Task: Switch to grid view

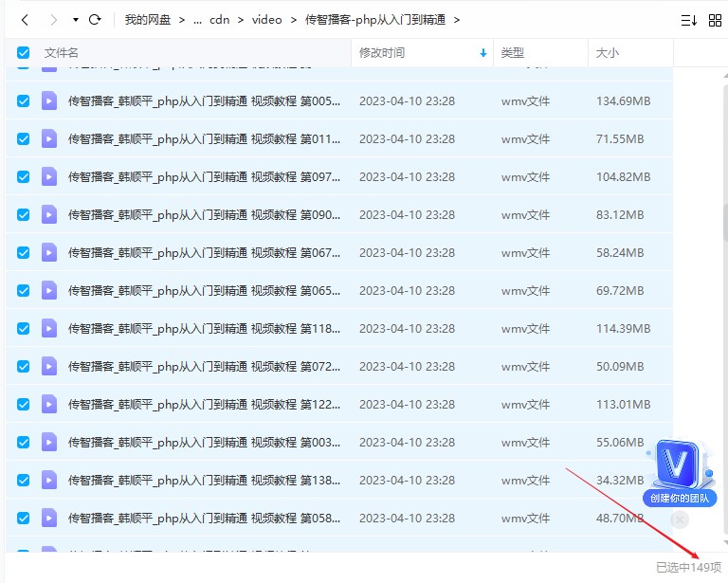Action: (x=715, y=20)
